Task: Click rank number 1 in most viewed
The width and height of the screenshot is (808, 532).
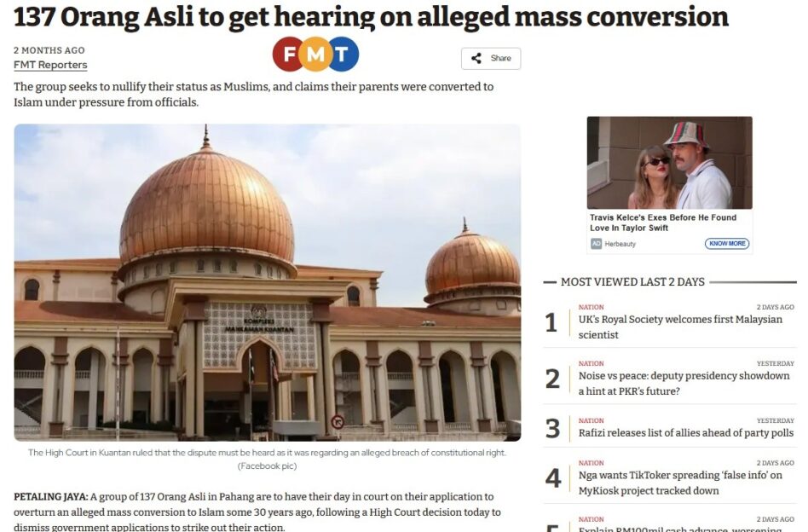Action: (x=551, y=323)
